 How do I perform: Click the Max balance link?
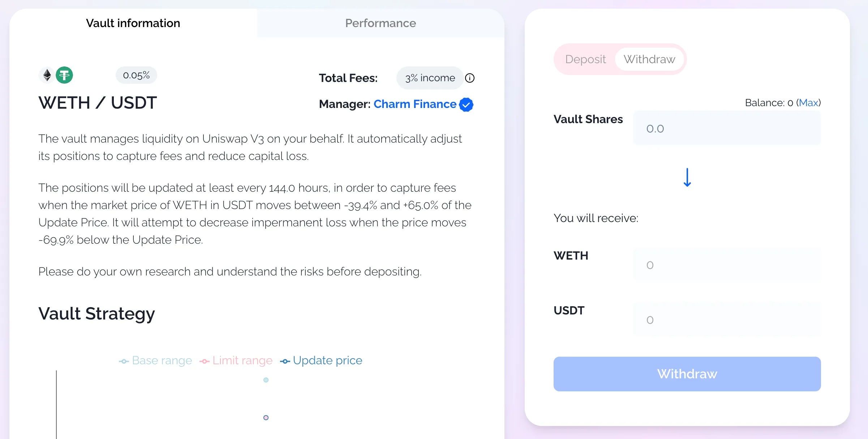(808, 103)
